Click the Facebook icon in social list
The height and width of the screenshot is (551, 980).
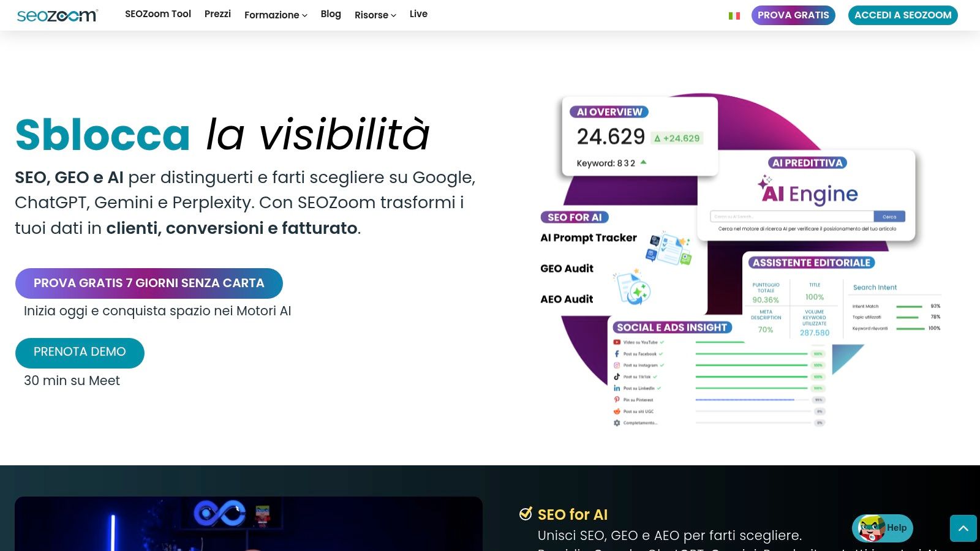[617, 354]
